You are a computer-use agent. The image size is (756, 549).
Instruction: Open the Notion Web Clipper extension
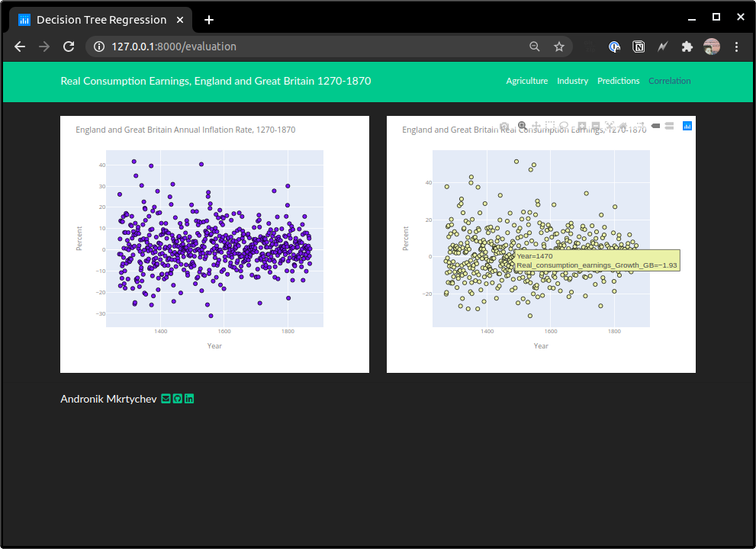pyautogui.click(x=639, y=47)
